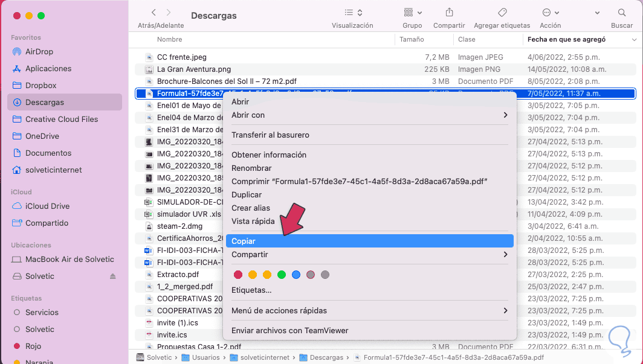Select the Solvetic disk location
This screenshot has height=364, width=643.
pyautogui.click(x=40, y=276)
